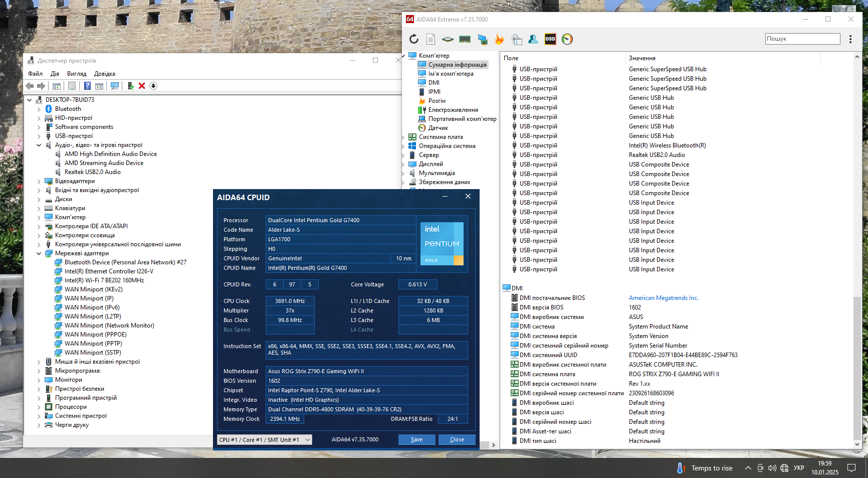This screenshot has height=478, width=868.
Task: Click the Properties icon in Device Manager toolbar
Action: point(72,86)
